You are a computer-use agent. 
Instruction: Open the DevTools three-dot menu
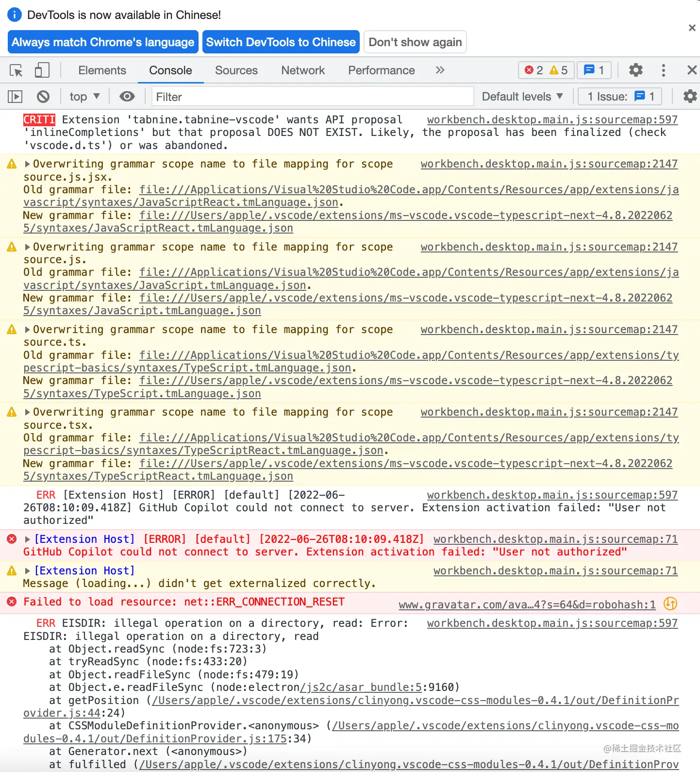(664, 70)
